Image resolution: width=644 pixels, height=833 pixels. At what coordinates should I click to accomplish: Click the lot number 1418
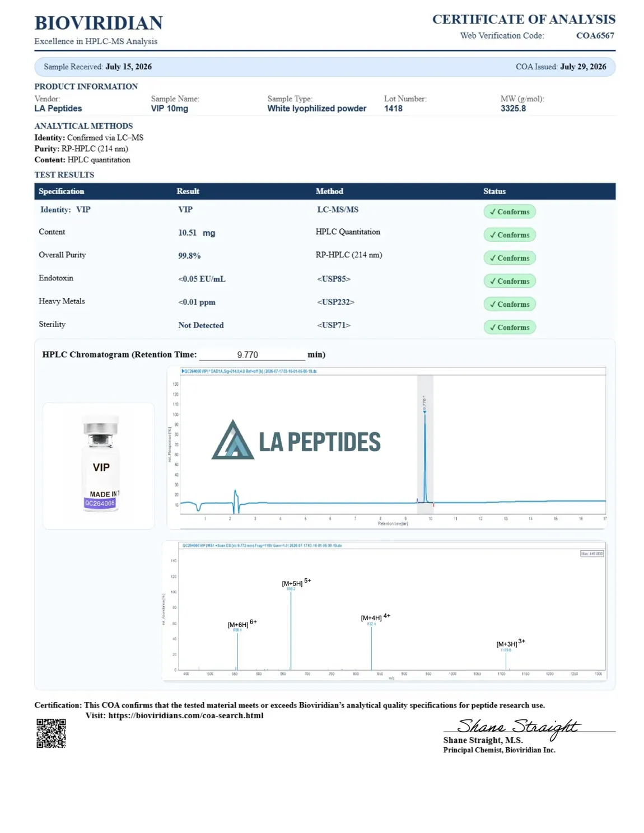[x=393, y=109]
